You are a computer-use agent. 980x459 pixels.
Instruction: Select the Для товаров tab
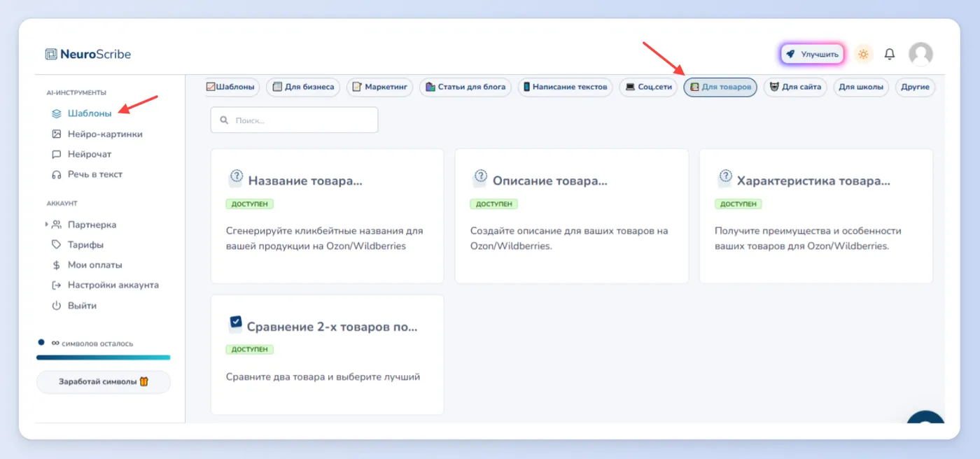click(x=720, y=87)
